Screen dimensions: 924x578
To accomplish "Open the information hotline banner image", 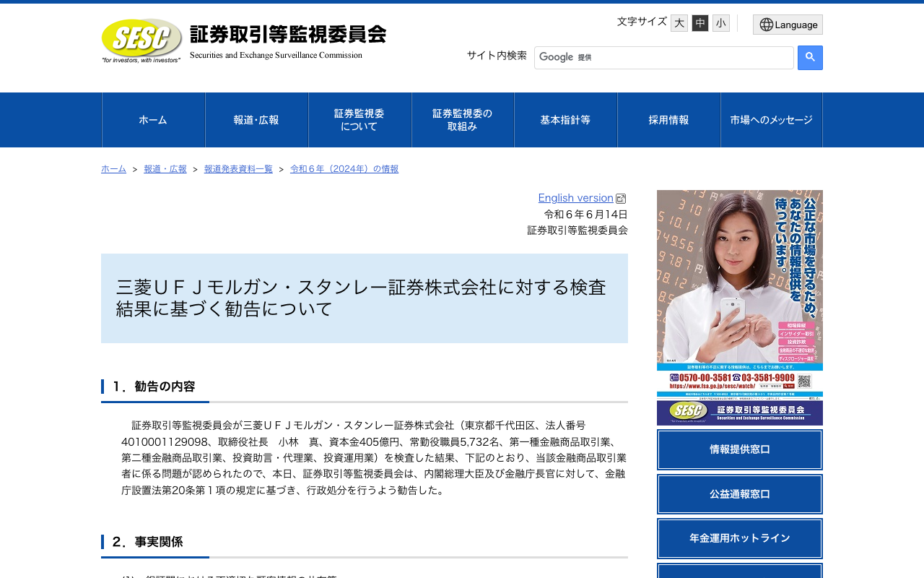I will [x=740, y=308].
